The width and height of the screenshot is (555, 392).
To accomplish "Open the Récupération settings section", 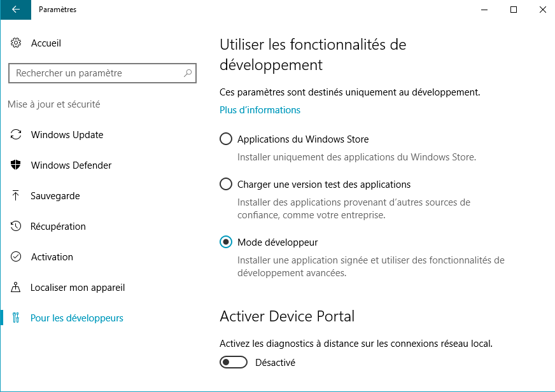I will pos(58,227).
